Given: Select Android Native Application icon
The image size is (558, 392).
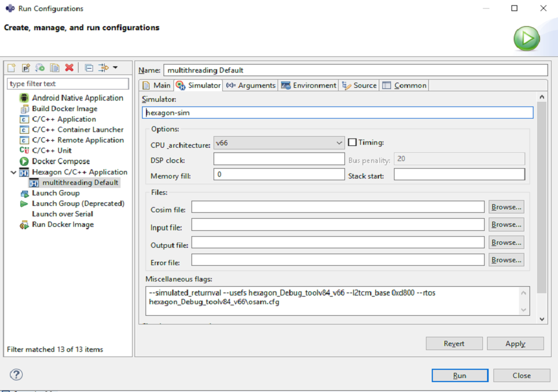Looking at the screenshot, I should (24, 98).
